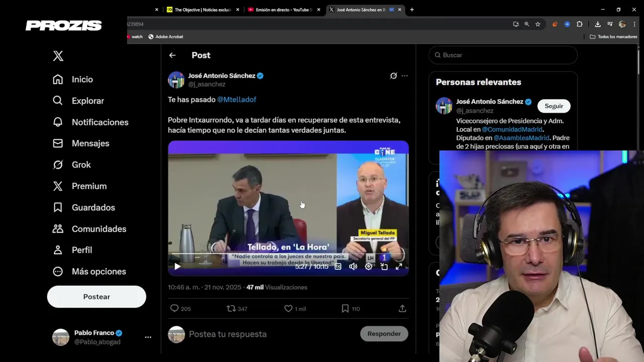
Task: Click the zoom magnifier in address bar
Action: [527, 24]
